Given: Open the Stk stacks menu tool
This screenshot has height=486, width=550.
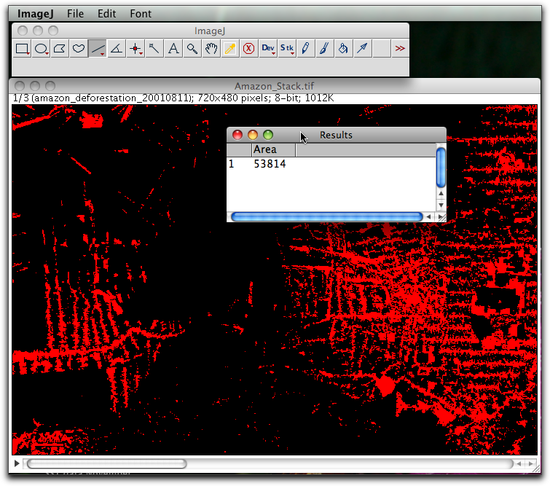Looking at the screenshot, I should (x=287, y=48).
